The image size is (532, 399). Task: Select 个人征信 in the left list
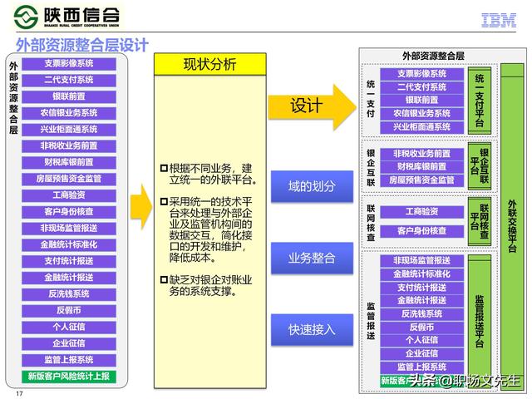(69, 327)
